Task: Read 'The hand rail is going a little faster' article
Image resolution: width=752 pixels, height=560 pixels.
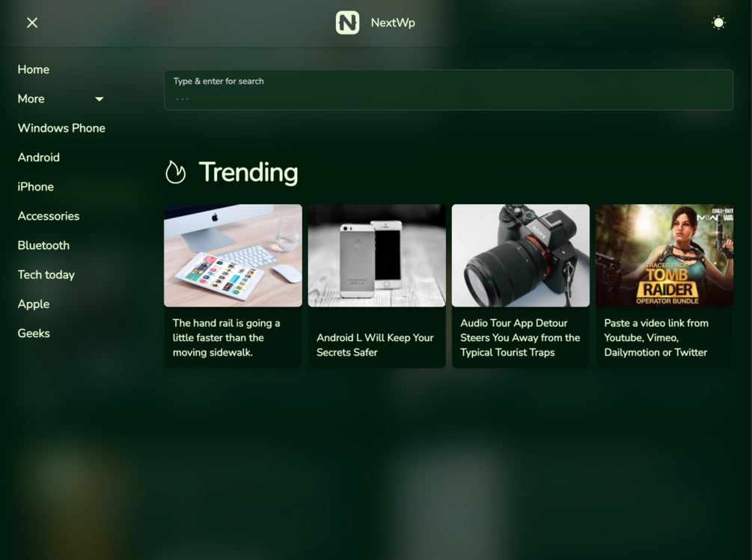Action: click(227, 338)
